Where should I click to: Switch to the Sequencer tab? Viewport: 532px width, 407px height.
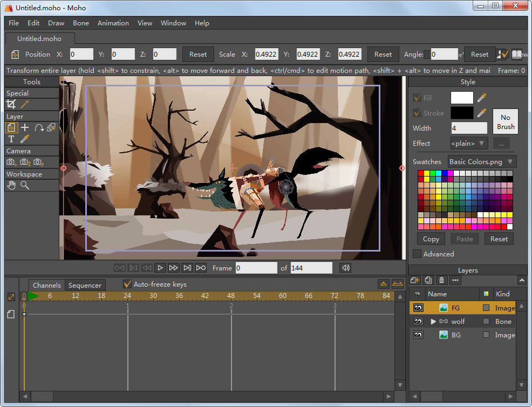[x=85, y=286]
